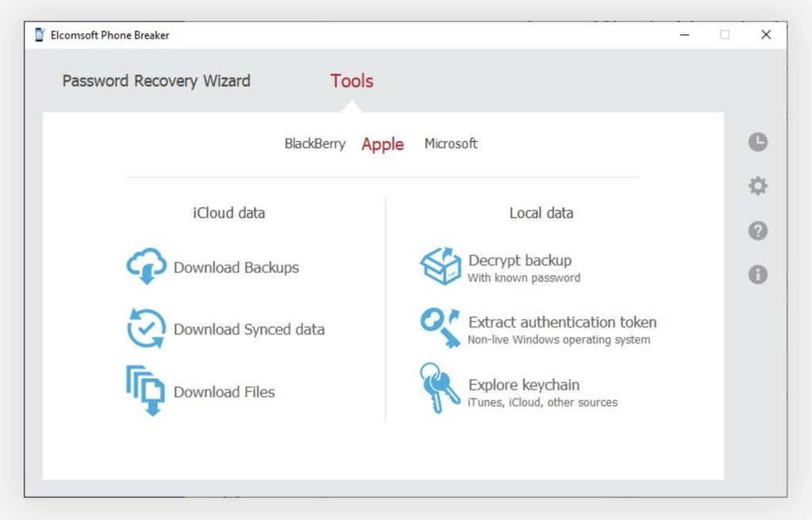Open help via question mark icon

tap(758, 231)
